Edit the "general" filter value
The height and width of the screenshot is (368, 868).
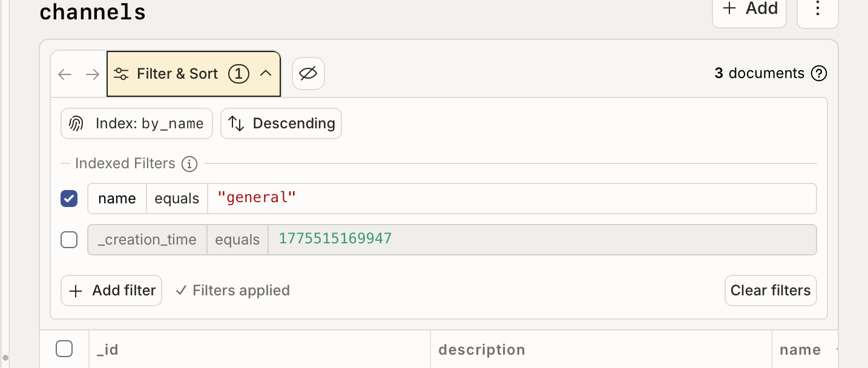tap(512, 199)
